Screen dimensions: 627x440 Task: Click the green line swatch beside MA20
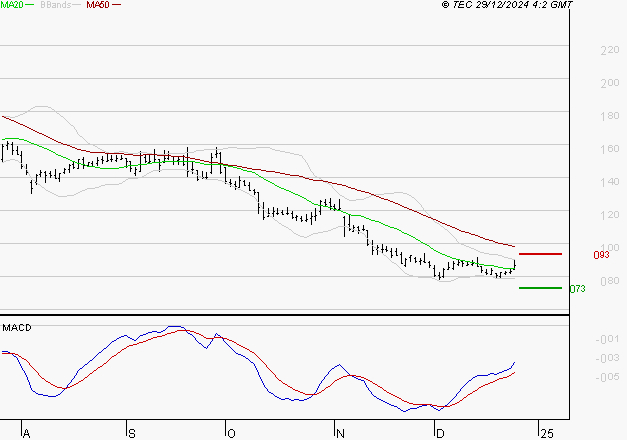31,5
